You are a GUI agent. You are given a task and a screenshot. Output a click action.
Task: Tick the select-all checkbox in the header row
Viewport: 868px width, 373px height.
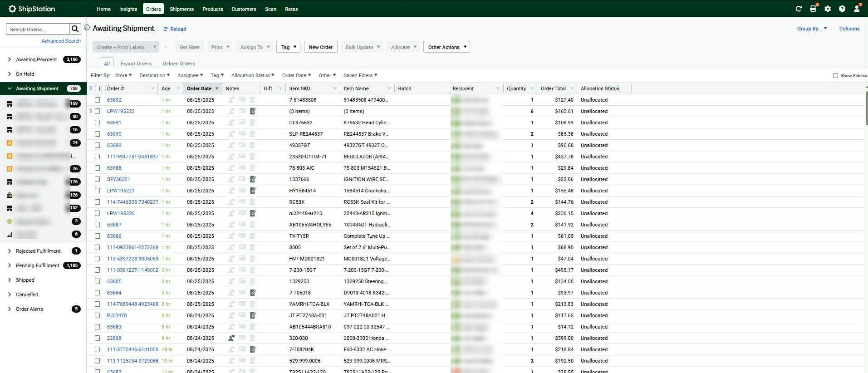click(97, 88)
